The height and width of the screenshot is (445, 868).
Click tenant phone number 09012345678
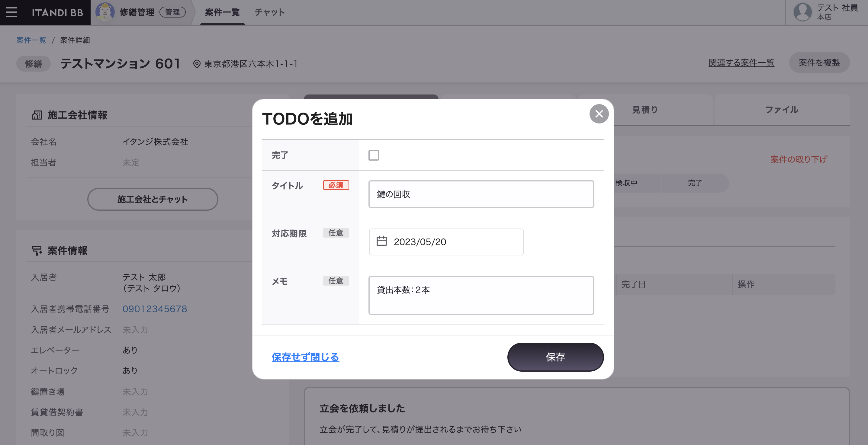tap(155, 309)
